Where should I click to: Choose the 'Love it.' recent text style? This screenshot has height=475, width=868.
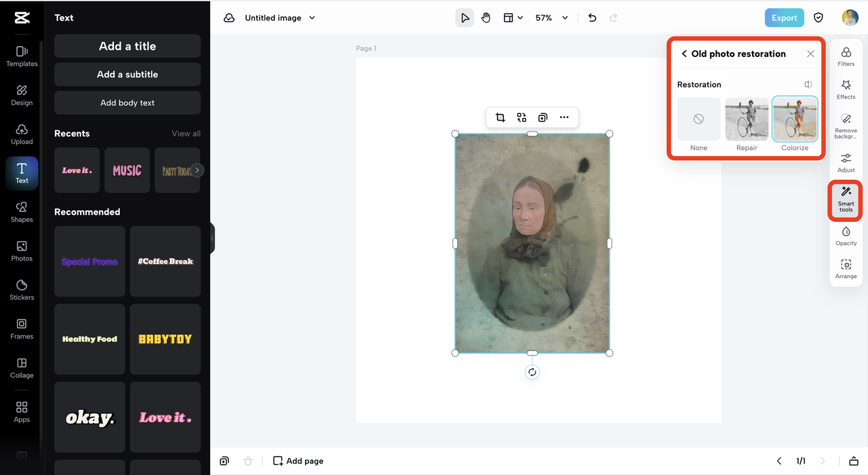[77, 170]
